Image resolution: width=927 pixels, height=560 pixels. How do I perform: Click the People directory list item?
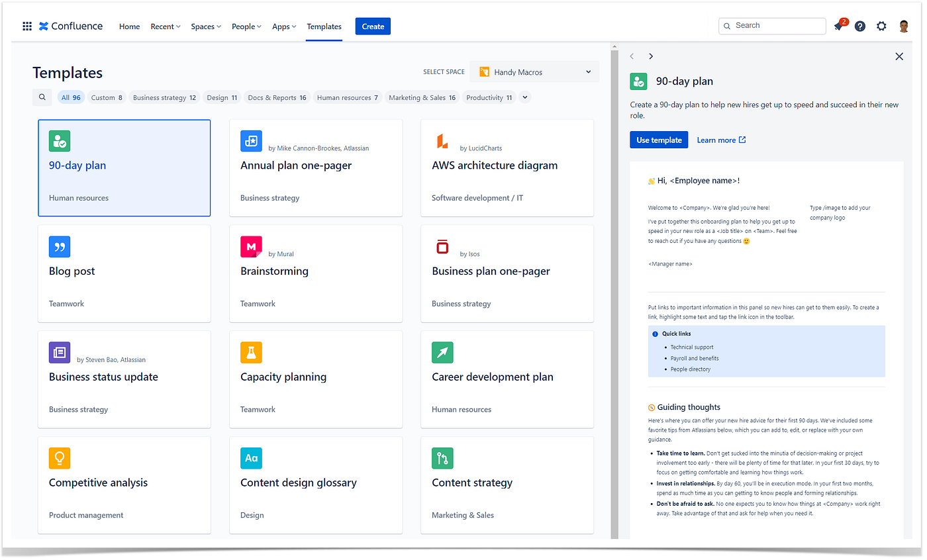click(691, 369)
